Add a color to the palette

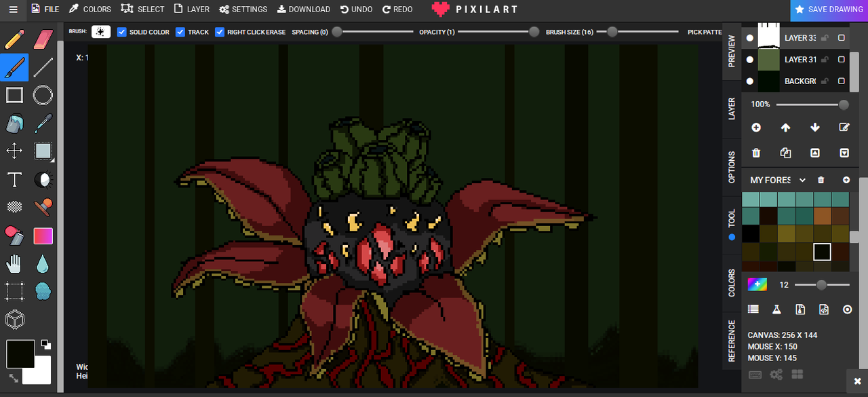pyautogui.click(x=846, y=180)
